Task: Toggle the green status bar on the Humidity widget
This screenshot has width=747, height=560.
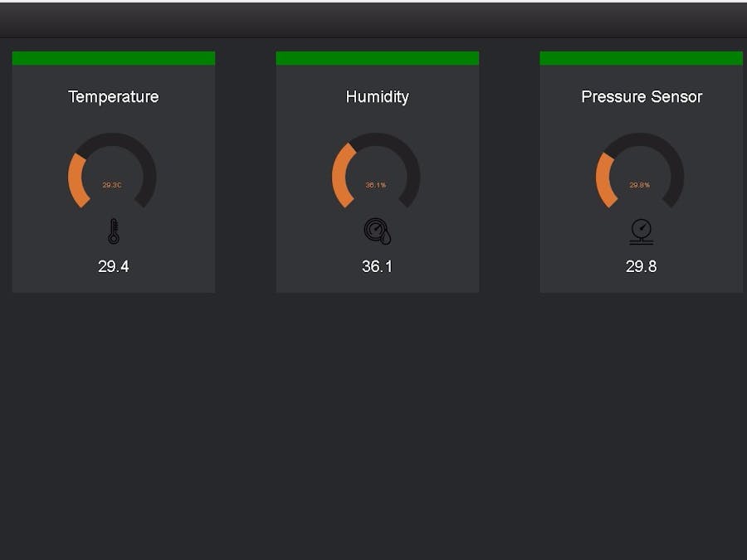Action: pos(378,57)
